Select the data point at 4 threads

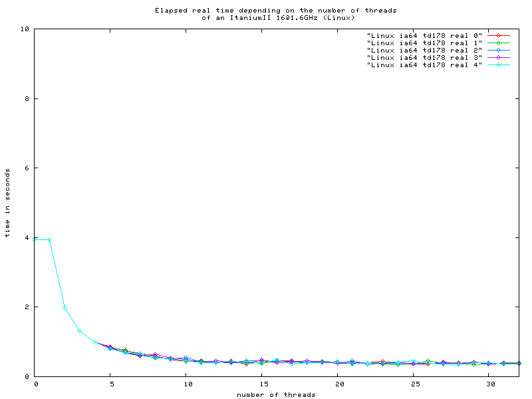(x=94, y=342)
